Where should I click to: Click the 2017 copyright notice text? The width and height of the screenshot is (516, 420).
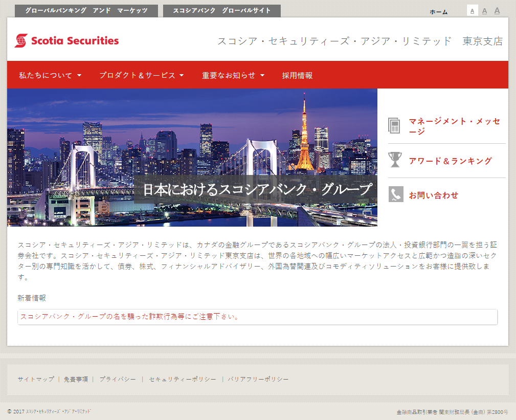pos(49,411)
